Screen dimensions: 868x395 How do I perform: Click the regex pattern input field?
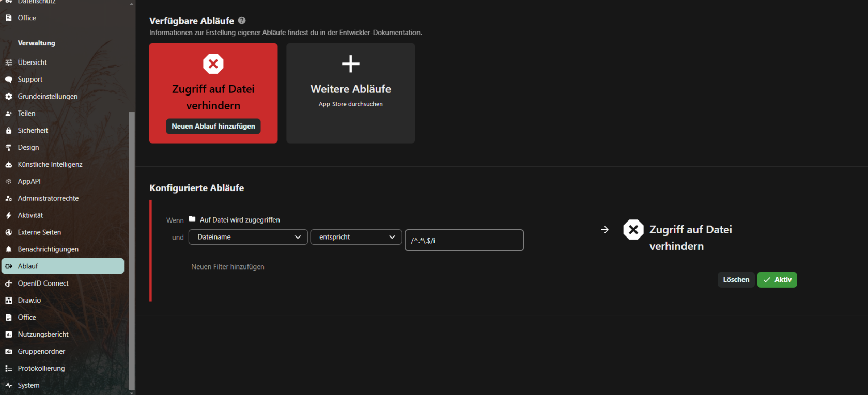[464, 241]
